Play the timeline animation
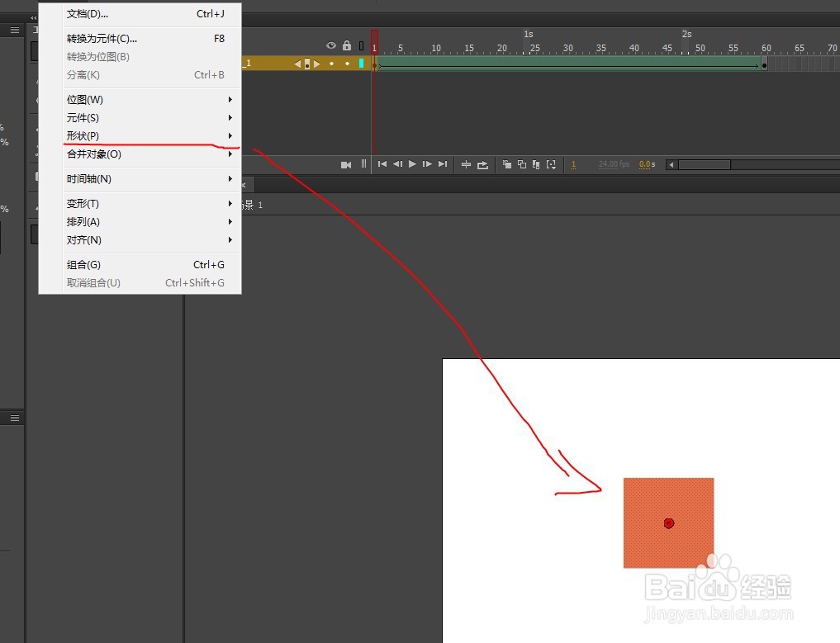Image resolution: width=840 pixels, height=643 pixels. 412,164
